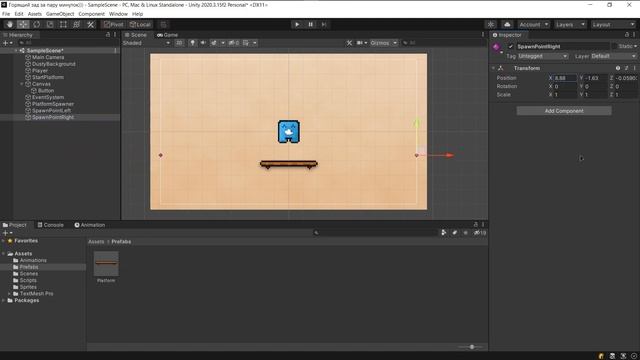Open the Shaded draw mode dropdown
640x360 pixels.
coord(147,43)
